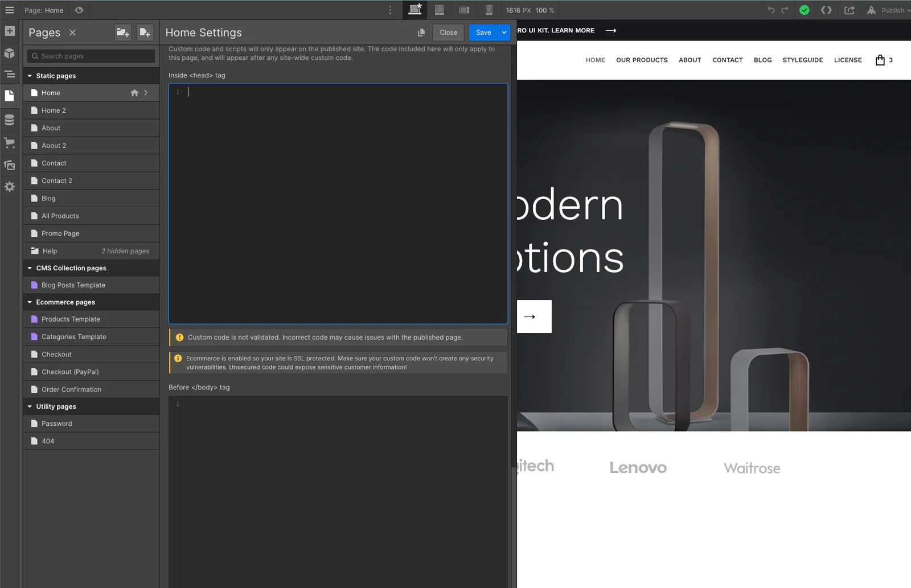Open the Ecommerce cart panel
911x588 pixels.
pyautogui.click(x=10, y=143)
